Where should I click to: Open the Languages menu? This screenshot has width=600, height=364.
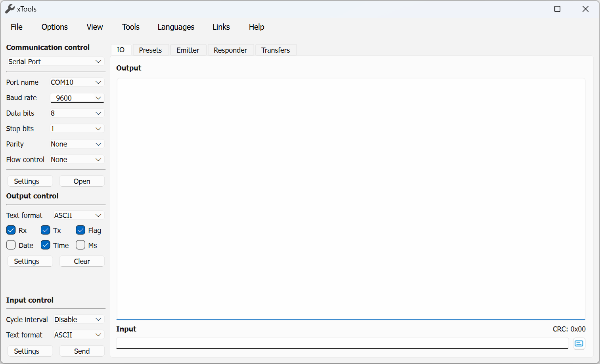[x=176, y=27]
